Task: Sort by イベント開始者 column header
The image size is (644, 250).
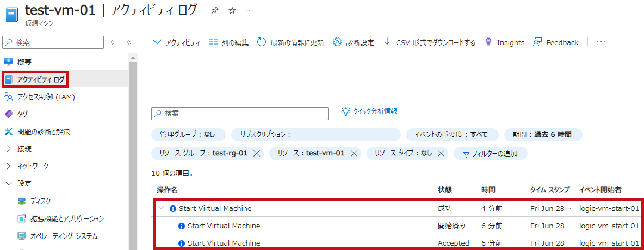Action: point(600,190)
